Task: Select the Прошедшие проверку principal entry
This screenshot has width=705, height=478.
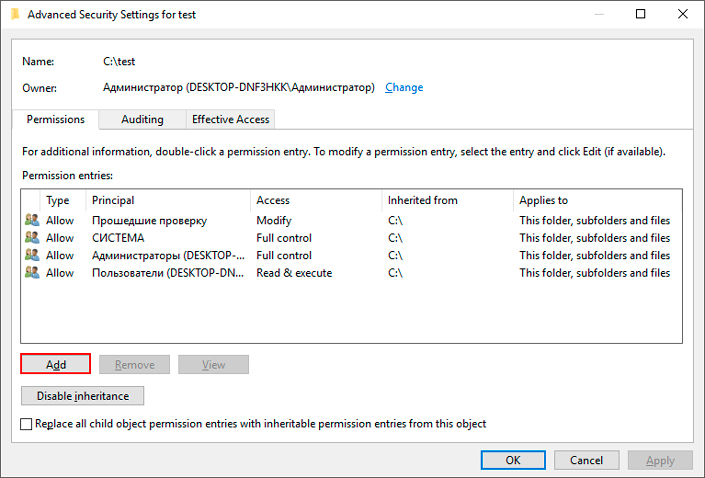Action: (x=149, y=220)
